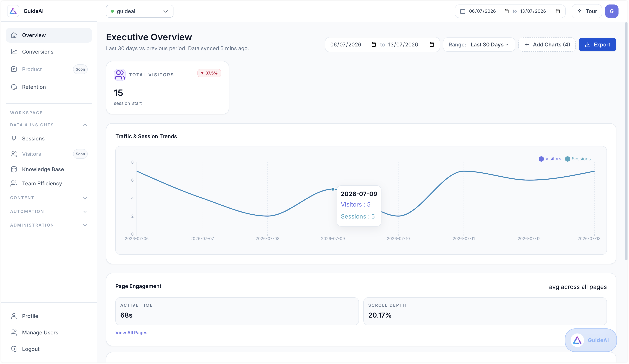This screenshot has width=629, height=364.
Task: Open top bar start date calendar picker
Action: tap(506, 11)
